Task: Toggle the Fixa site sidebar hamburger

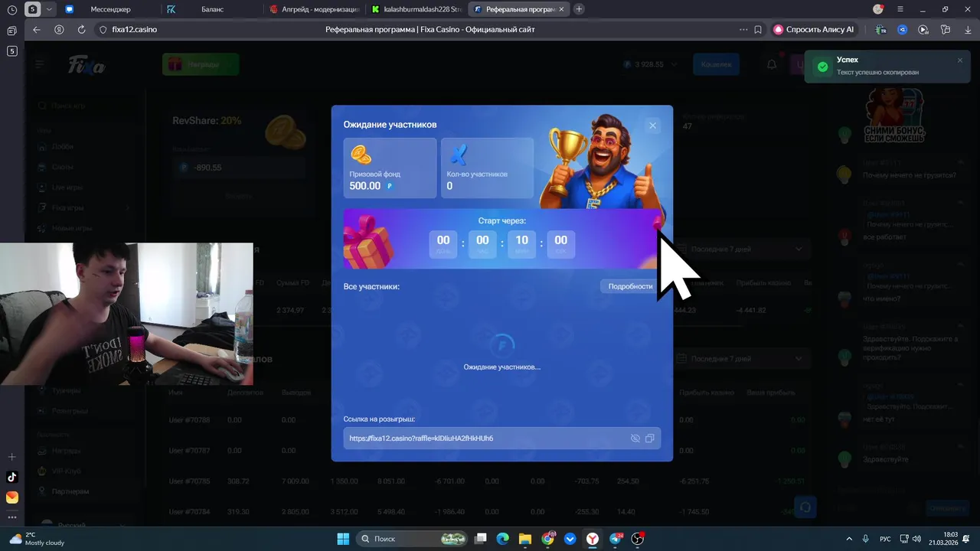Action: coord(40,64)
